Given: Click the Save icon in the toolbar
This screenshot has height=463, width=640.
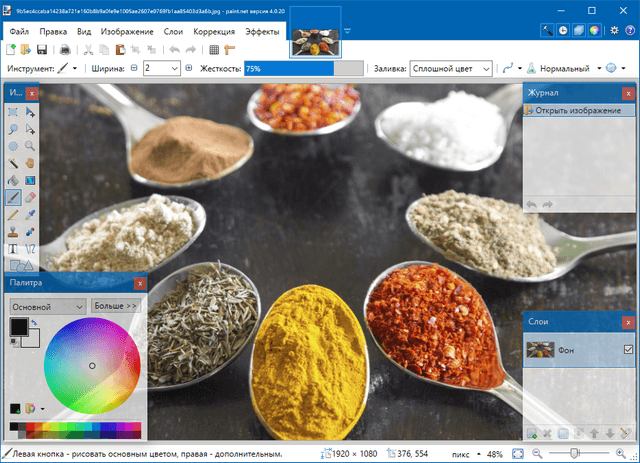Looking at the screenshot, I should click(x=42, y=49).
